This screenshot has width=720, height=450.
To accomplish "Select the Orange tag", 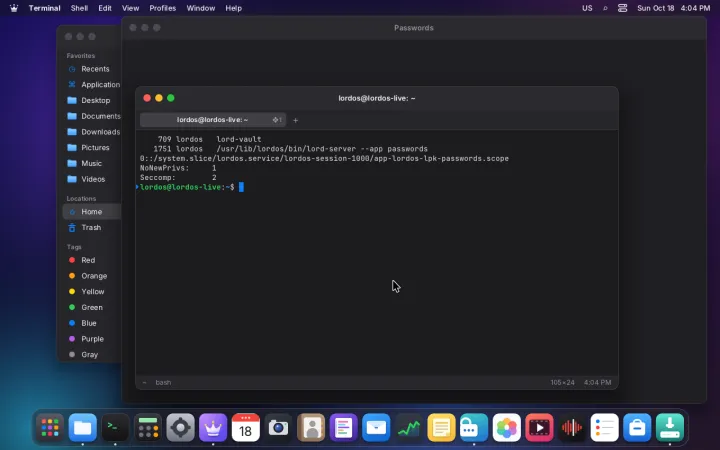I will point(92,276).
